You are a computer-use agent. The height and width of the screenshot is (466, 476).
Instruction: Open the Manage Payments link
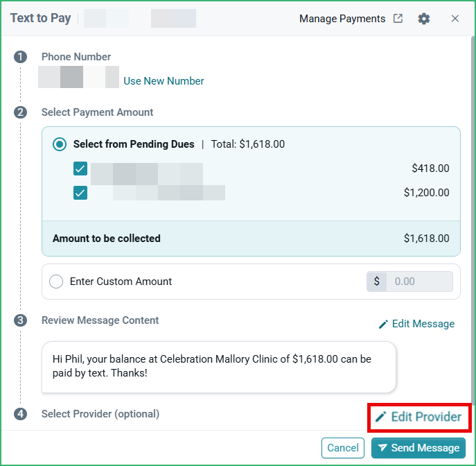pyautogui.click(x=342, y=19)
